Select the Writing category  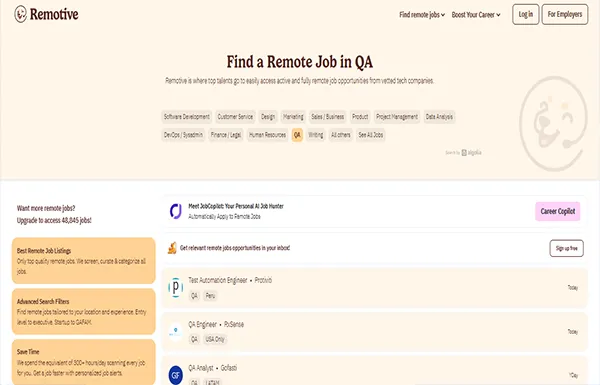point(316,135)
